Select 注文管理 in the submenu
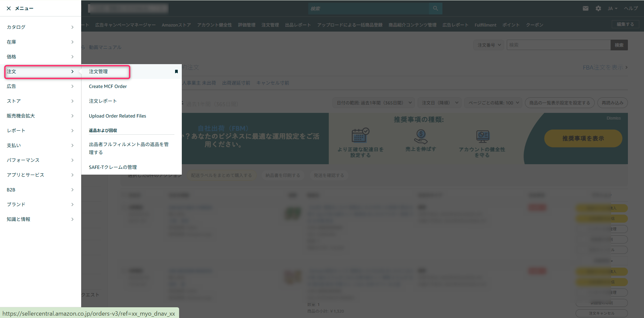644x318 pixels. tap(98, 72)
